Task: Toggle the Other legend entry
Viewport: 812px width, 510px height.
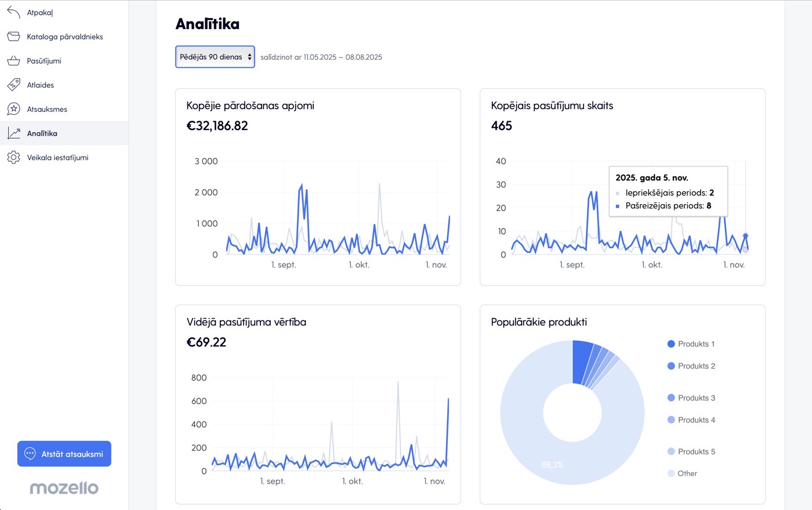Action: (x=682, y=473)
